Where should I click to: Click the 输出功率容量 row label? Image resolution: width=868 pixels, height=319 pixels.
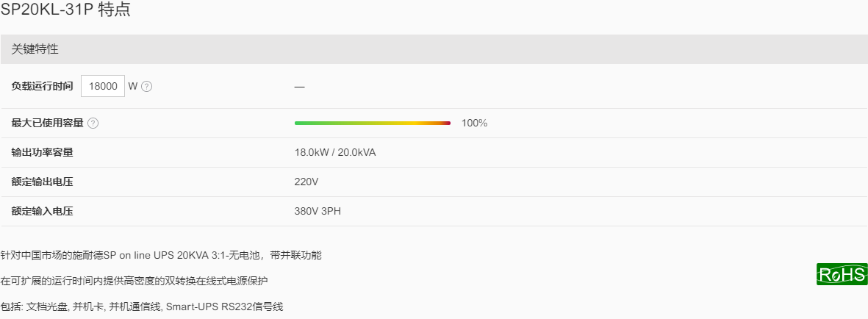[42, 152]
